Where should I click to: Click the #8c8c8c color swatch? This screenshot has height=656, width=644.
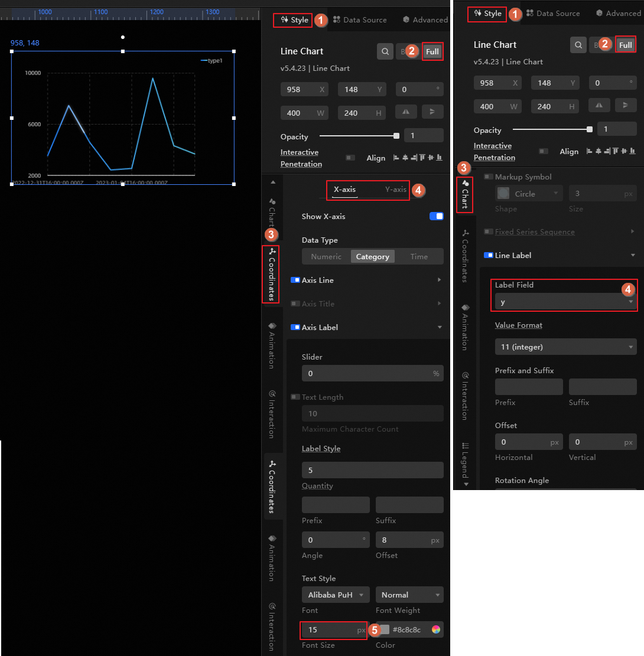pos(384,629)
